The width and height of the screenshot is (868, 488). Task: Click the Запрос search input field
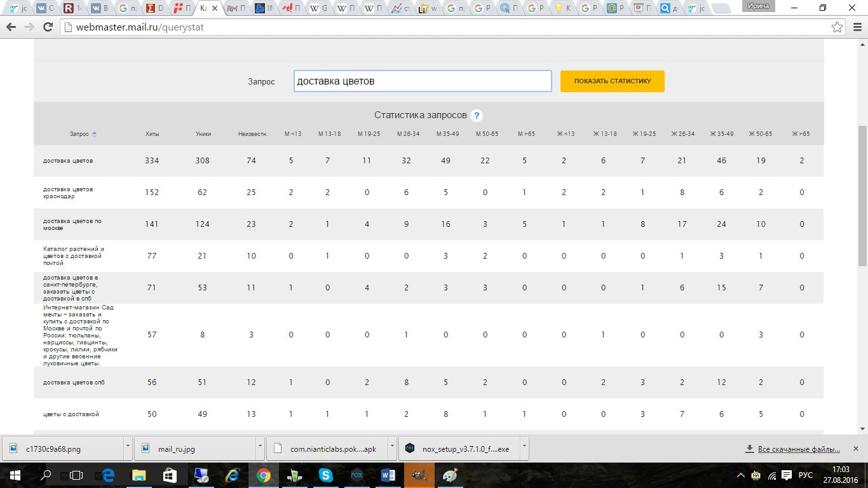422,81
